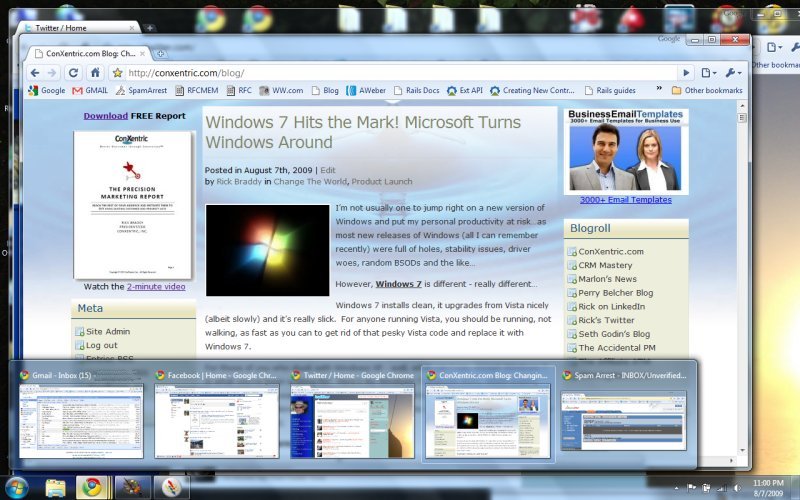Open the Creating New Contr... bookmark
Viewport: 800px width, 500px height.
[532, 90]
